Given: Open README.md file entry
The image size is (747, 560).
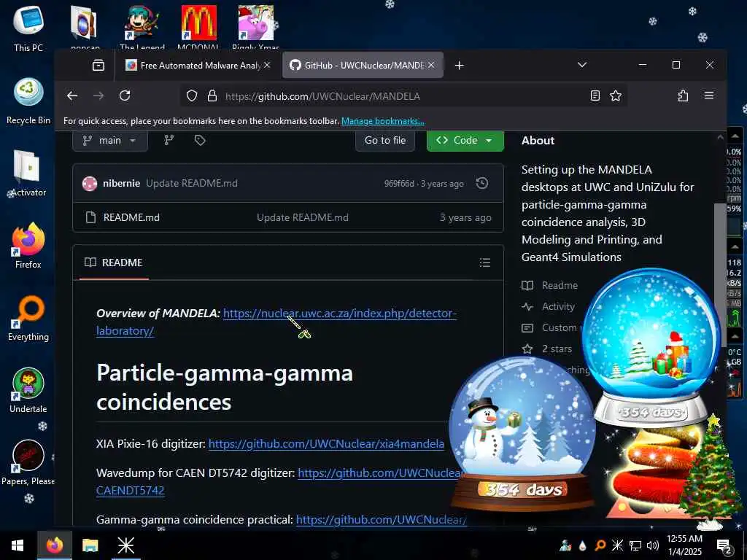Looking at the screenshot, I should click(x=131, y=217).
